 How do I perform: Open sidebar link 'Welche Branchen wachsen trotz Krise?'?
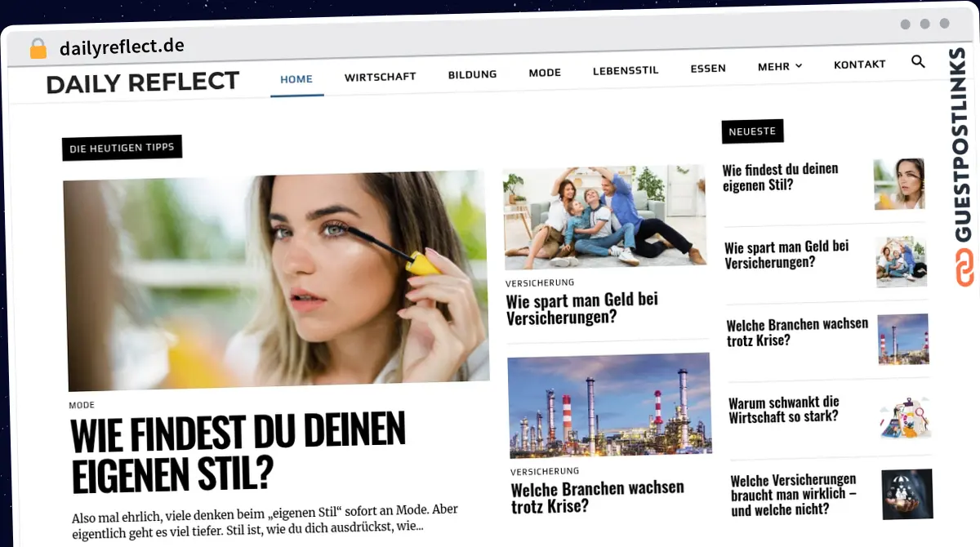point(797,331)
